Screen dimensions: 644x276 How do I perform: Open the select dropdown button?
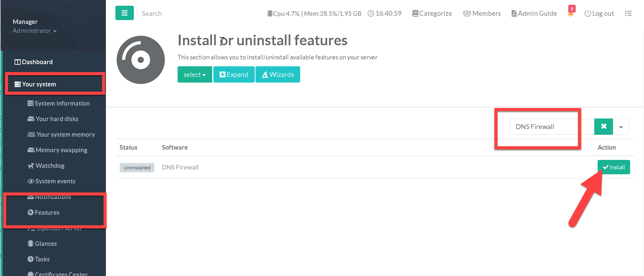pyautogui.click(x=195, y=74)
